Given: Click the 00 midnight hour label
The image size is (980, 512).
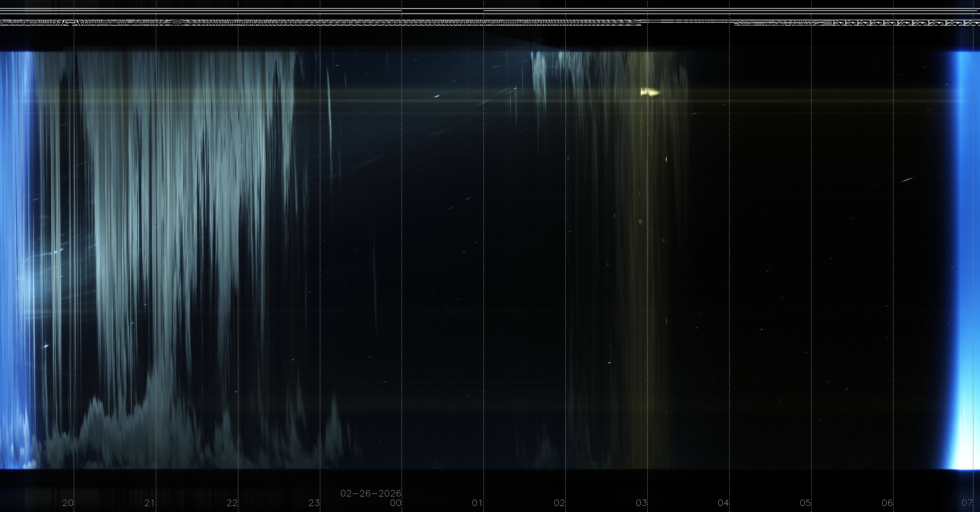Looking at the screenshot, I should [x=396, y=503].
